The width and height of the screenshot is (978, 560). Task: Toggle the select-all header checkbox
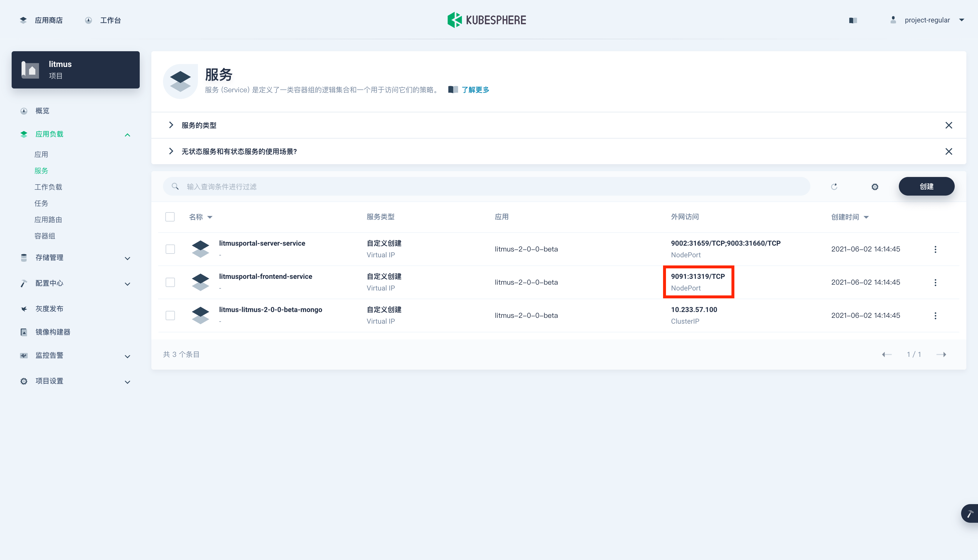170,217
